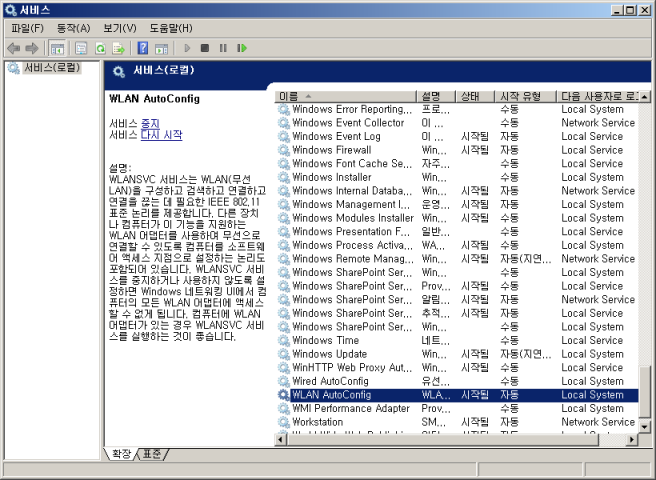Screen dimensions: 656x480
Task: Toggle the show/hide console tree icon
Action: [57, 49]
